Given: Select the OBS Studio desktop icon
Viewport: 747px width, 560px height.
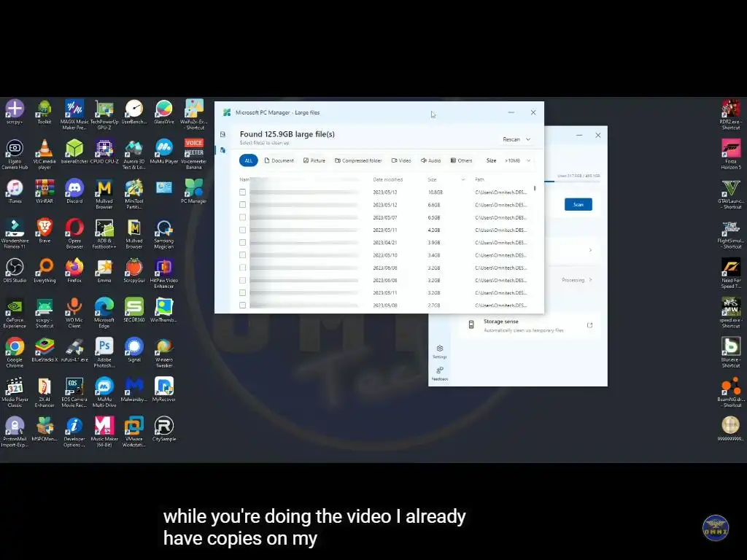Looking at the screenshot, I should click(x=15, y=271).
